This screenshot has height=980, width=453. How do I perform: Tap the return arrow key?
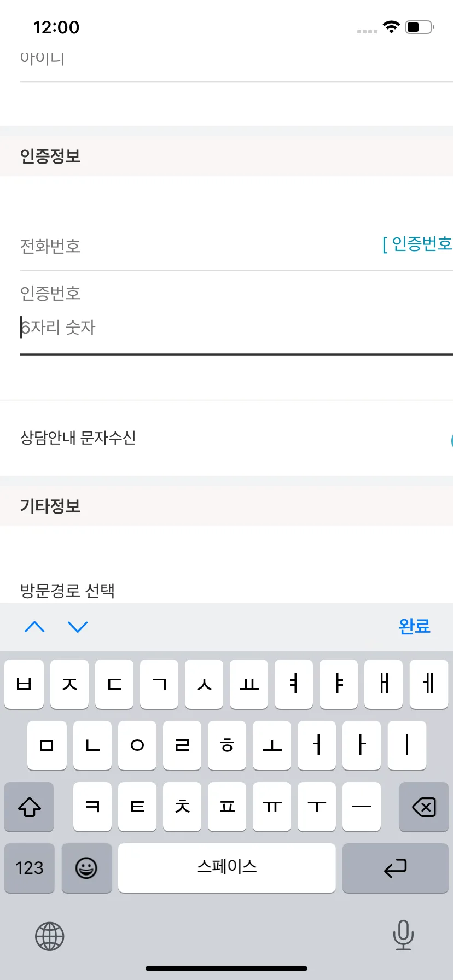tap(396, 868)
